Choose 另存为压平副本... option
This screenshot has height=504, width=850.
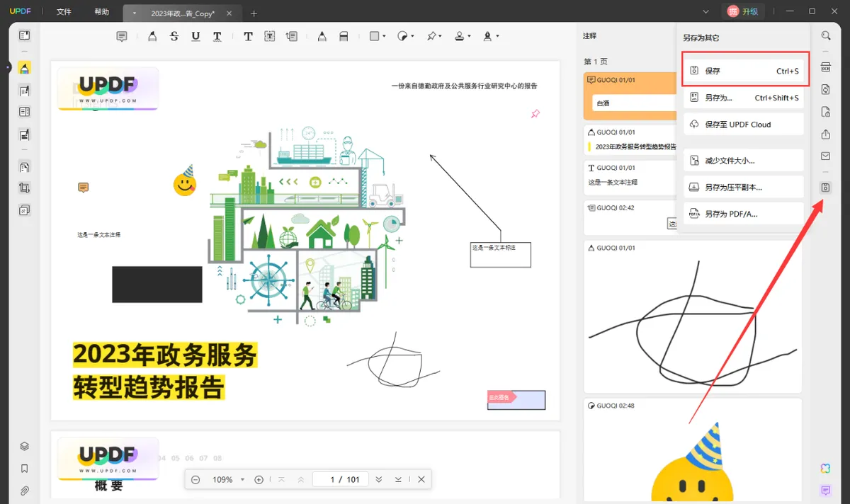[744, 188]
